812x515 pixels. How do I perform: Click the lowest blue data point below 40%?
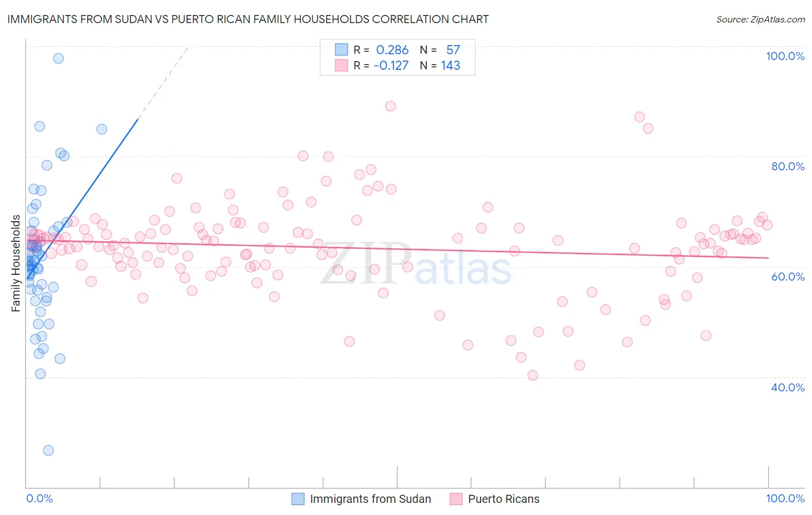coord(49,450)
